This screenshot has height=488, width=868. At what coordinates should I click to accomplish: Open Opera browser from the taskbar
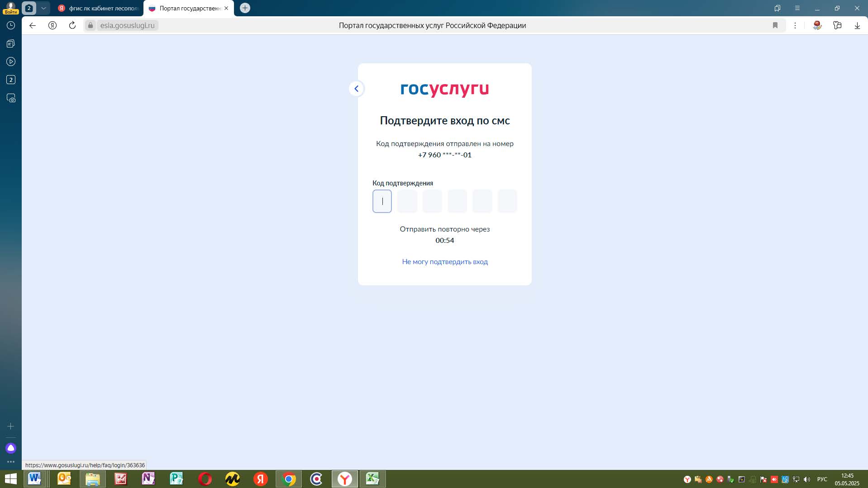[x=205, y=479]
